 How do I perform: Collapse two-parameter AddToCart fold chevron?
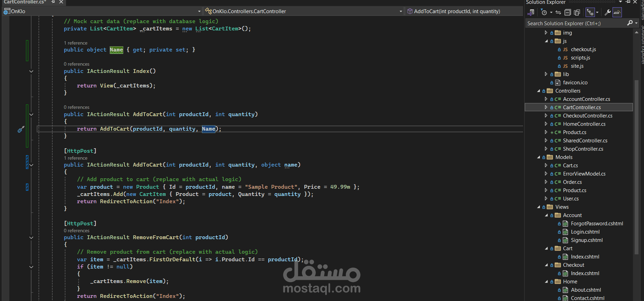(x=31, y=114)
